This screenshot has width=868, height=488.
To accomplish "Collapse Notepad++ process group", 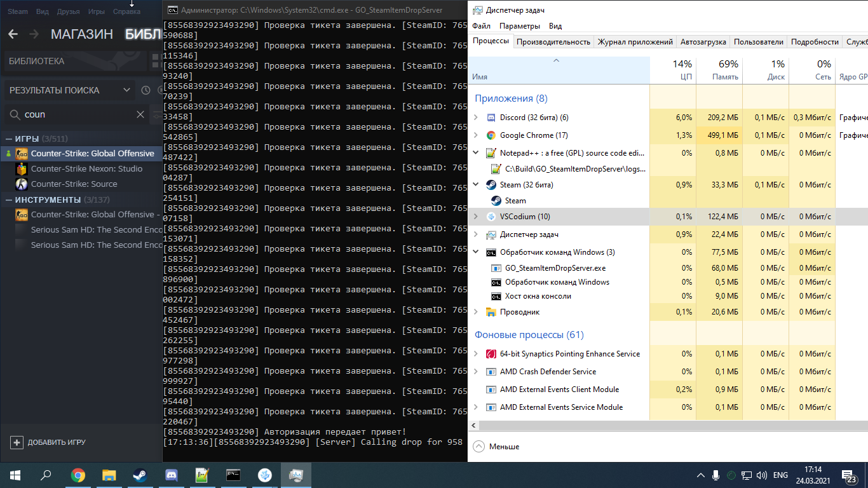I will (x=476, y=153).
